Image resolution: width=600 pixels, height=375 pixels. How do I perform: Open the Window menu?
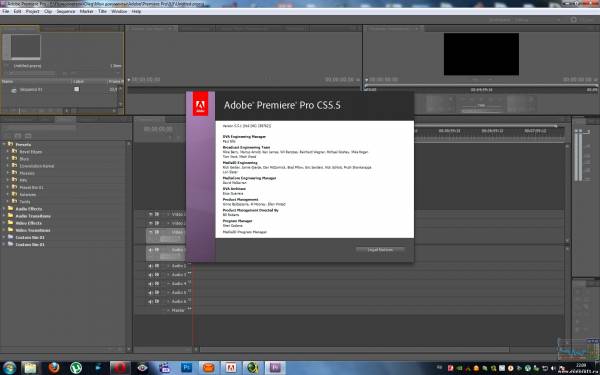coord(119,11)
